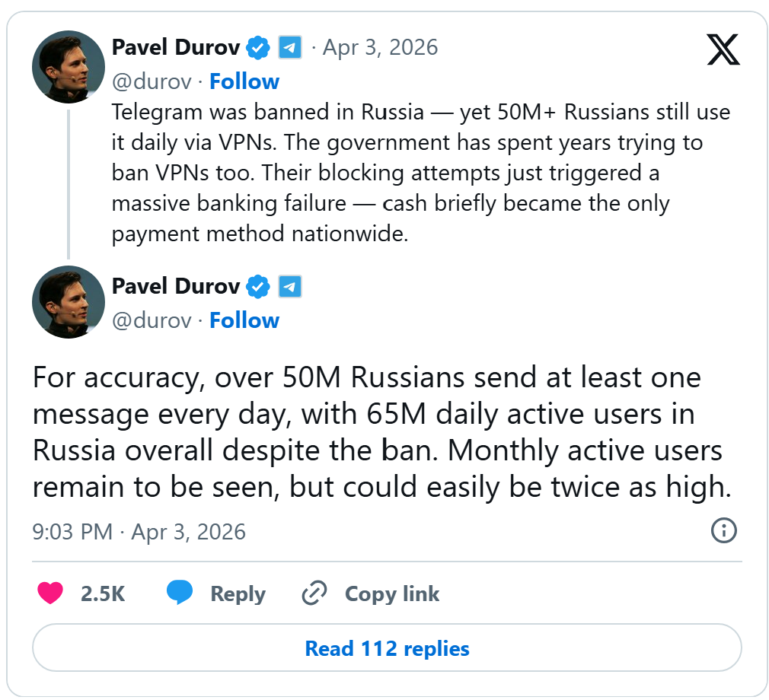Viewport: 769px width, 700px height.
Task: Like the tweet with the heart icon
Action: (x=50, y=593)
